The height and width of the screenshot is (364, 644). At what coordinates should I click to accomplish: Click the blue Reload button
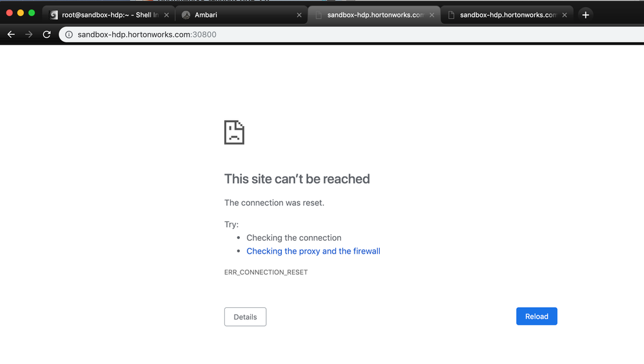[536, 316]
